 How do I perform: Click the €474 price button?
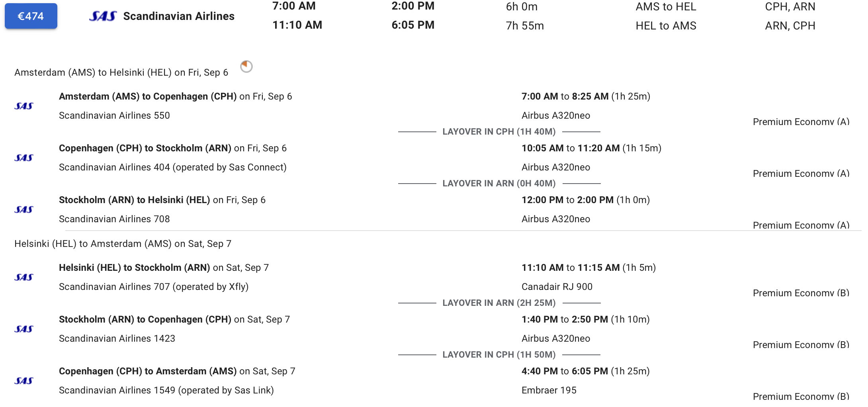click(31, 16)
